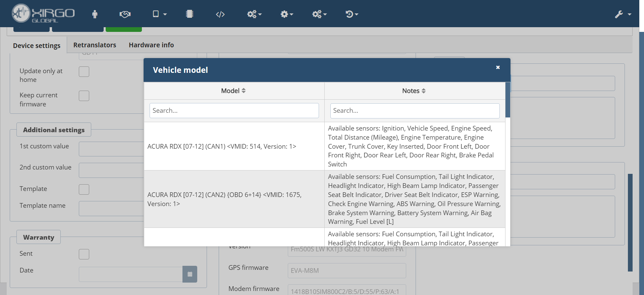Open the code brackets icon in navbar
Viewport: 644px width, 295px height.
tap(220, 14)
